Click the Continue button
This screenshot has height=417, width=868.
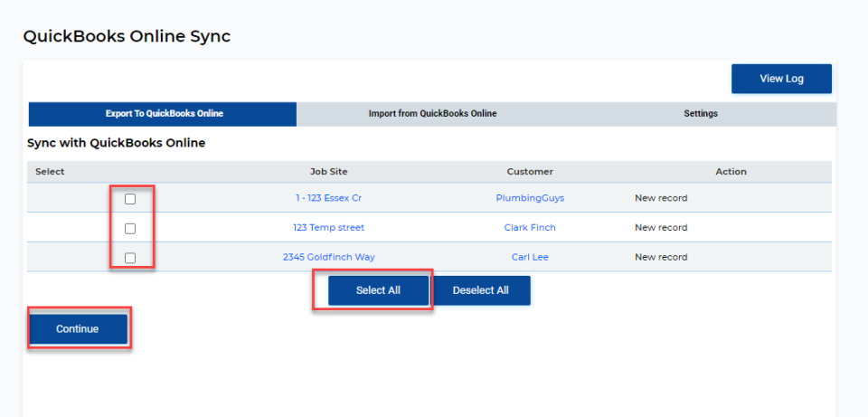click(x=78, y=329)
